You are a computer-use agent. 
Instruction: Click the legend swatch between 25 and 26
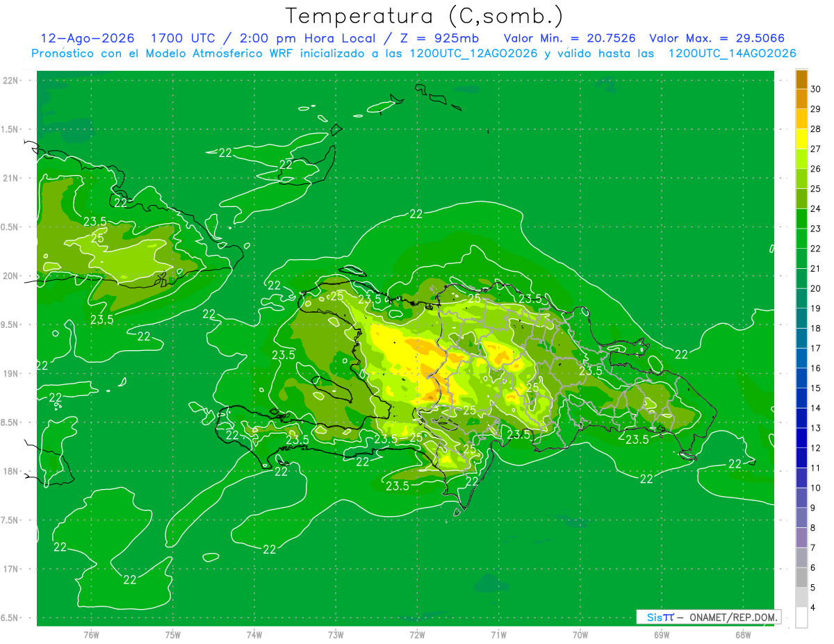pyautogui.click(x=801, y=179)
